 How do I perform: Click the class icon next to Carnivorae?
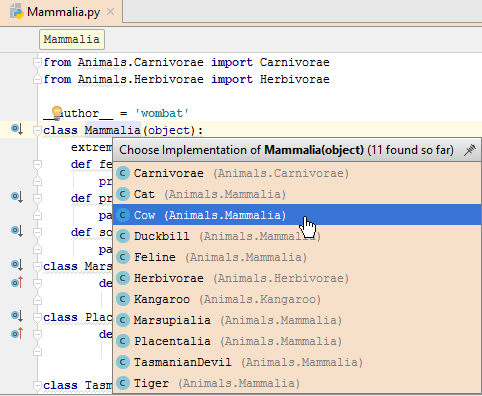coord(123,173)
